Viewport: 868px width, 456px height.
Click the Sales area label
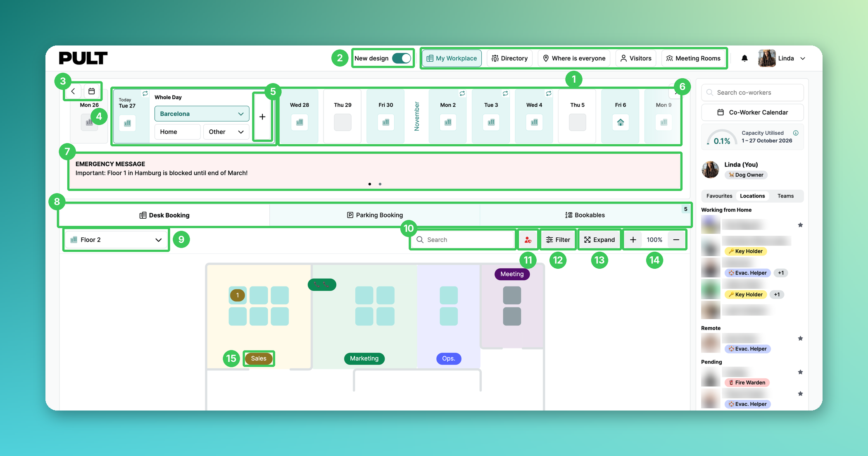click(x=259, y=358)
